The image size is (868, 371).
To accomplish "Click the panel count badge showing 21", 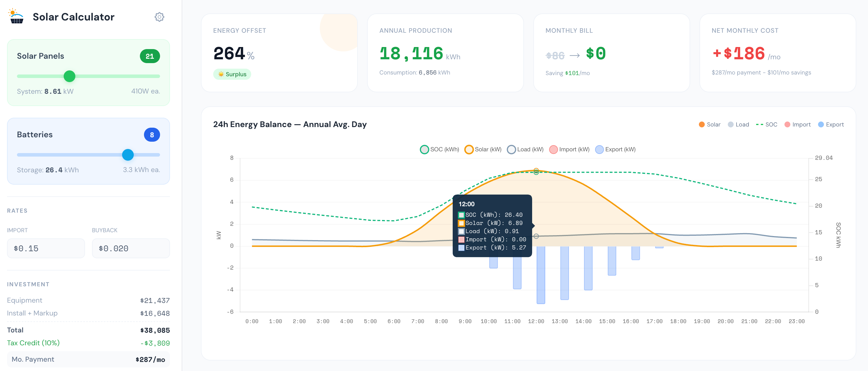I will (149, 56).
